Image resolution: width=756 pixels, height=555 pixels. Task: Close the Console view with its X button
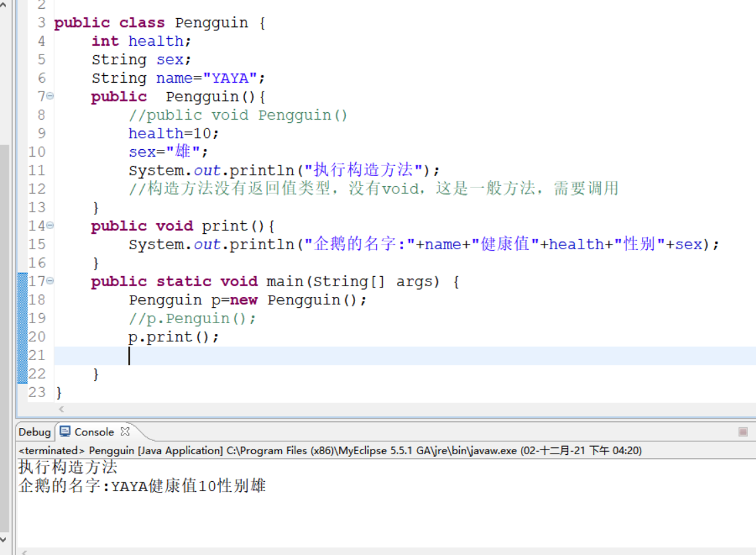point(124,432)
